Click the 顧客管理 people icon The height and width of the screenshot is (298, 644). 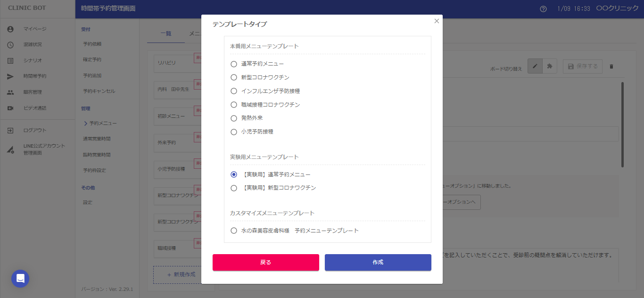(10, 92)
